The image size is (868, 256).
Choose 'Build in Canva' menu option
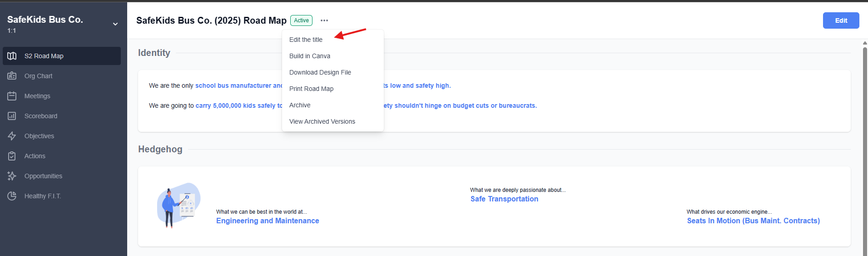coord(310,56)
